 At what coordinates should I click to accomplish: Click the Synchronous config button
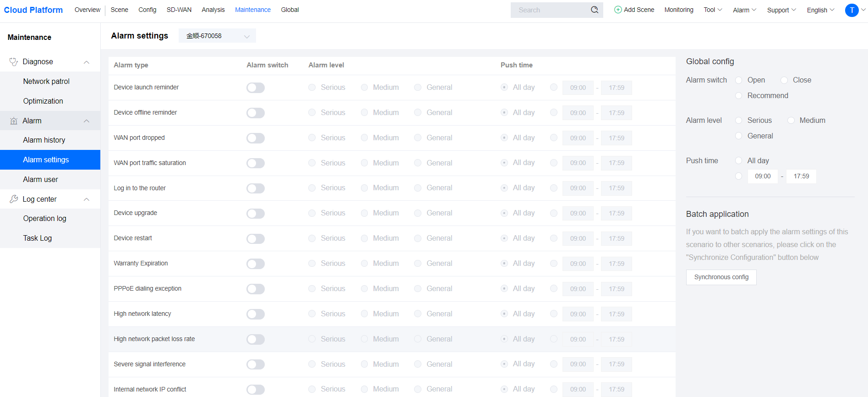click(721, 277)
